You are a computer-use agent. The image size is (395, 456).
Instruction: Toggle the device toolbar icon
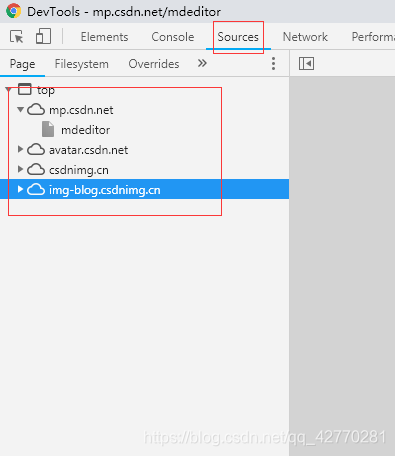click(43, 36)
